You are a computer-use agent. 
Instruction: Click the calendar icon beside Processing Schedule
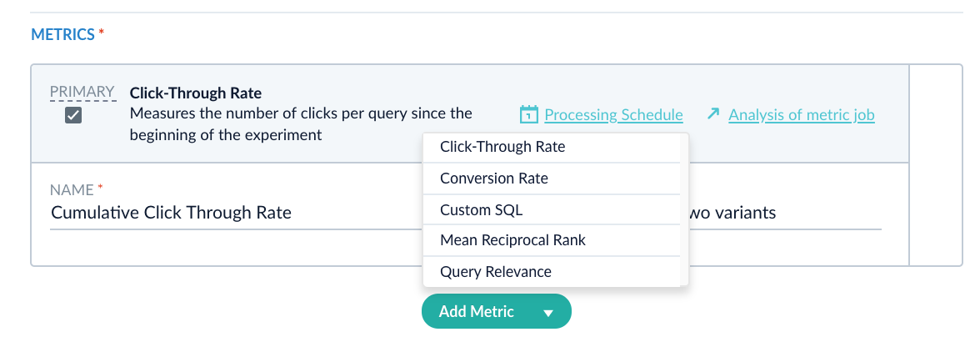tap(527, 114)
